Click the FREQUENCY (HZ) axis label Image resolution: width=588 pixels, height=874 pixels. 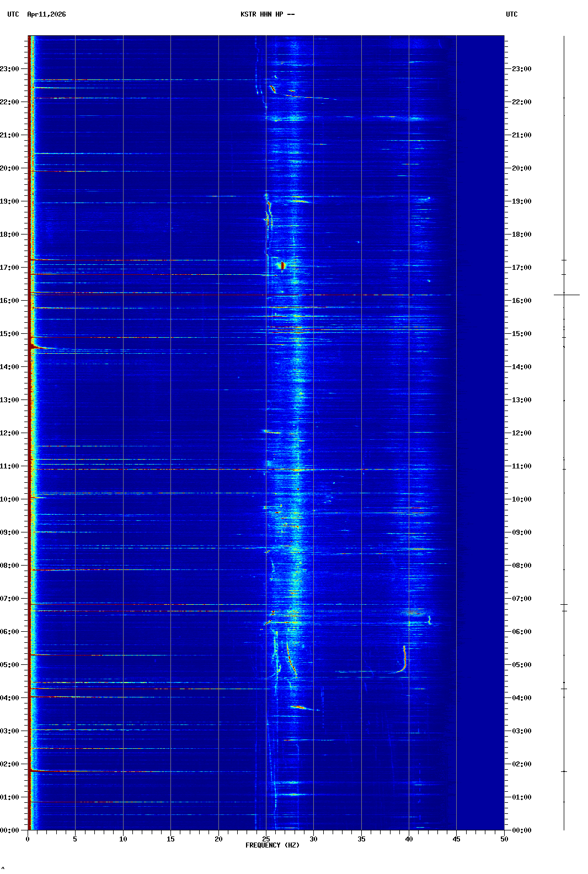point(272,845)
